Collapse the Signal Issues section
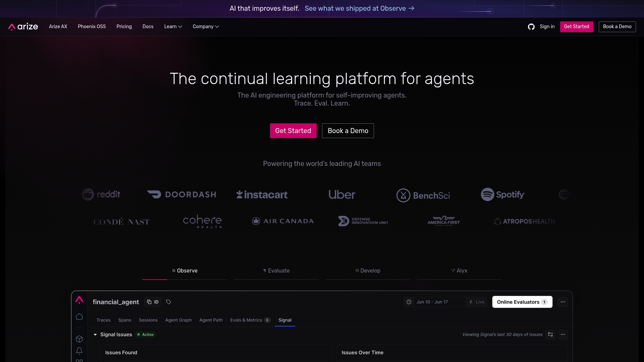The image size is (644, 362). [x=95, y=335]
